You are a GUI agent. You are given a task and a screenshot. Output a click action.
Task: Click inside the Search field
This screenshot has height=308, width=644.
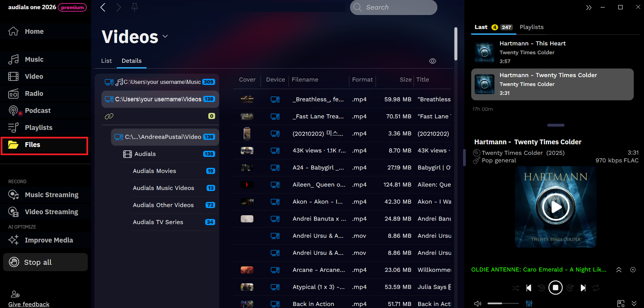[393, 7]
